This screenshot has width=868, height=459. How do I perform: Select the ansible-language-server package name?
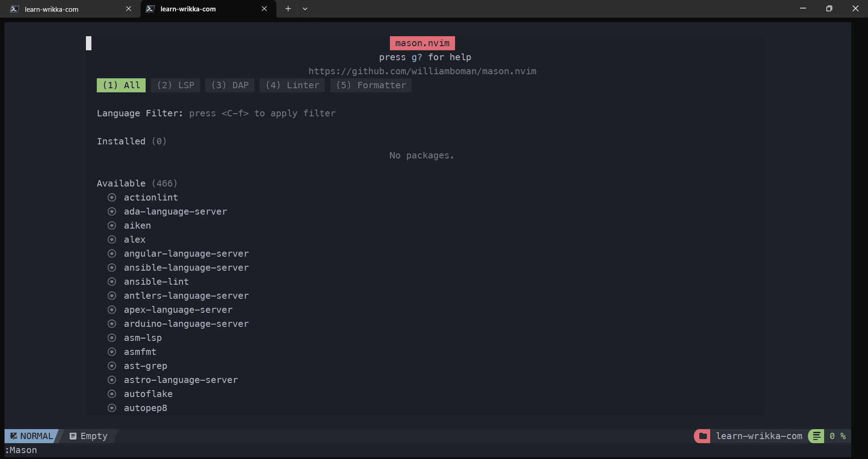[186, 268]
